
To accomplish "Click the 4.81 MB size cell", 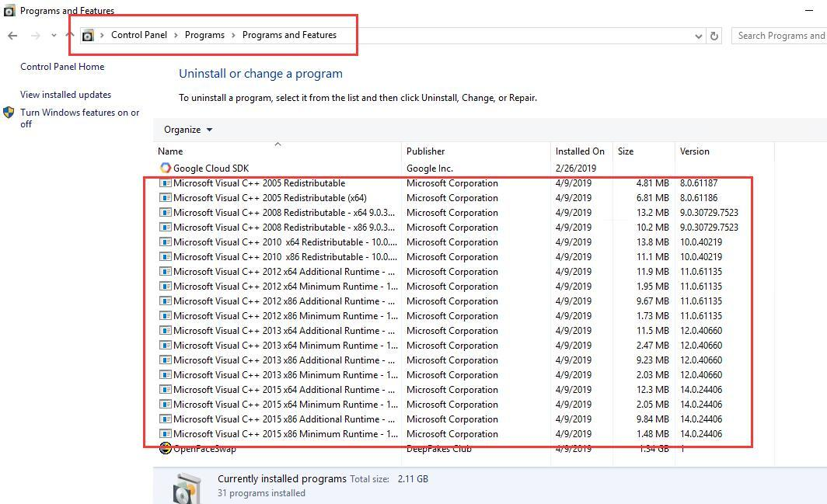I will click(652, 183).
